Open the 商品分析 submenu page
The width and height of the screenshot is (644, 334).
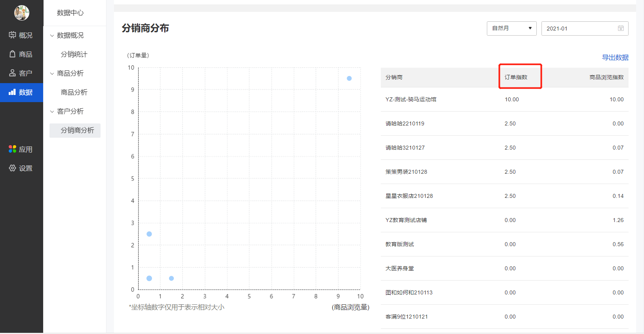(74, 92)
